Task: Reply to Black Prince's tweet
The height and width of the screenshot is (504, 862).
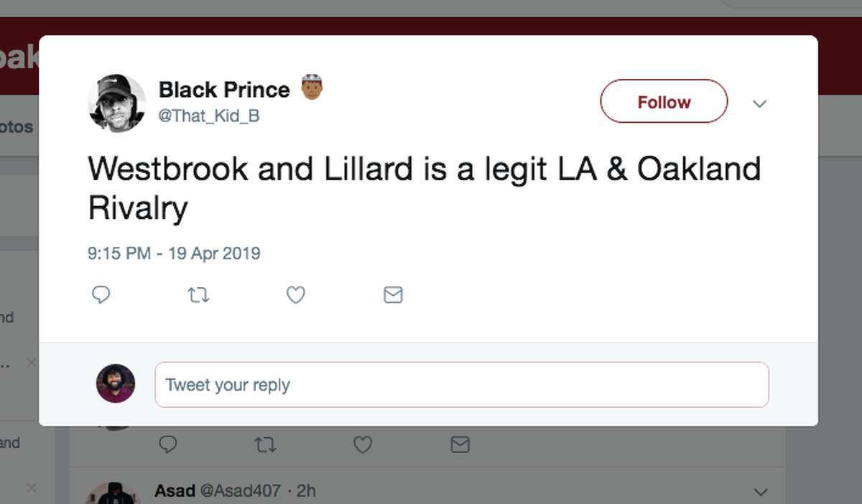Action: coord(101,294)
